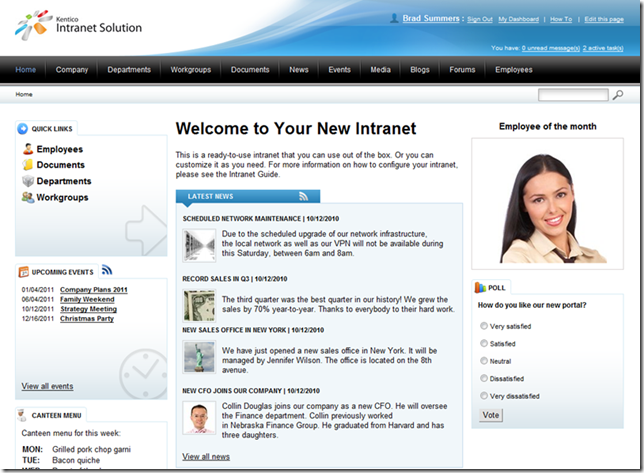Click the Departments cube icon in Quick Links

click(28, 181)
